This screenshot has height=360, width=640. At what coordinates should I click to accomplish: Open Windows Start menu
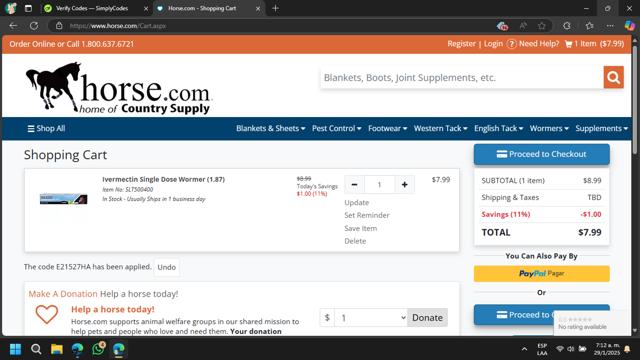click(x=15, y=349)
